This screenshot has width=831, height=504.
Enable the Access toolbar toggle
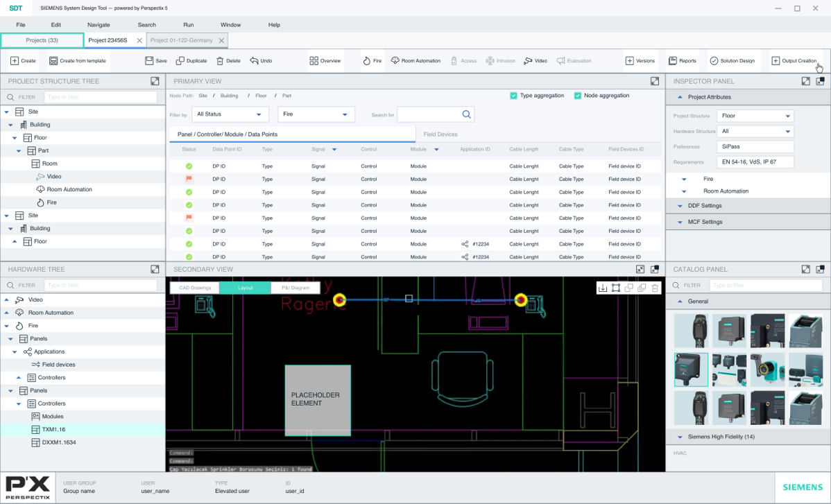coord(463,60)
